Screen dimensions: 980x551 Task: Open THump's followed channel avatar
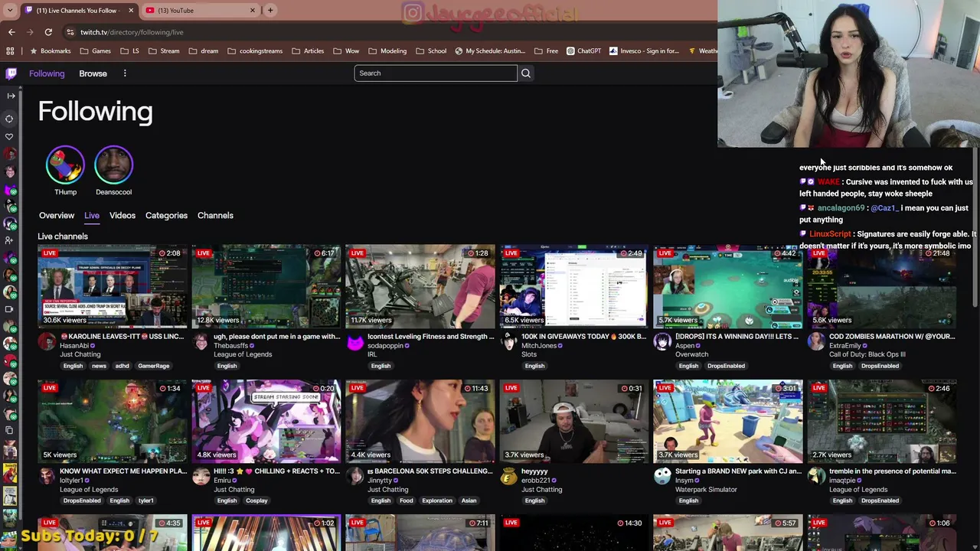coord(65,165)
